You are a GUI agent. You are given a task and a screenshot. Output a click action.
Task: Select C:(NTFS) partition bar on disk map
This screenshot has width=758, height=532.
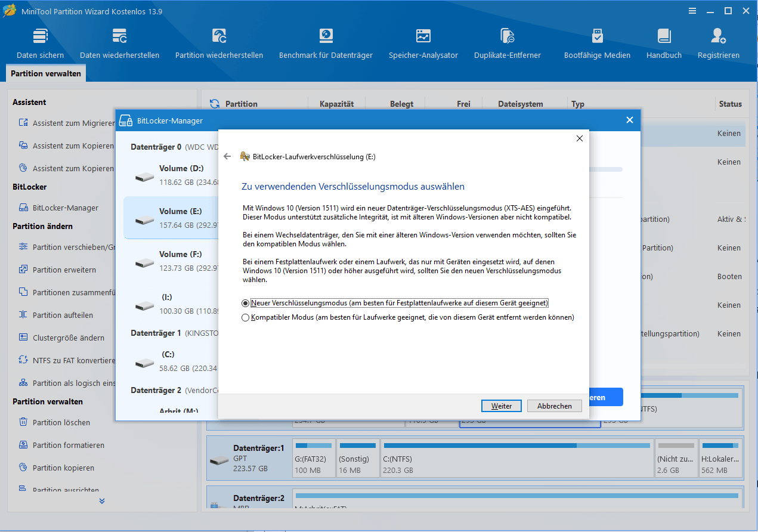pos(516,459)
